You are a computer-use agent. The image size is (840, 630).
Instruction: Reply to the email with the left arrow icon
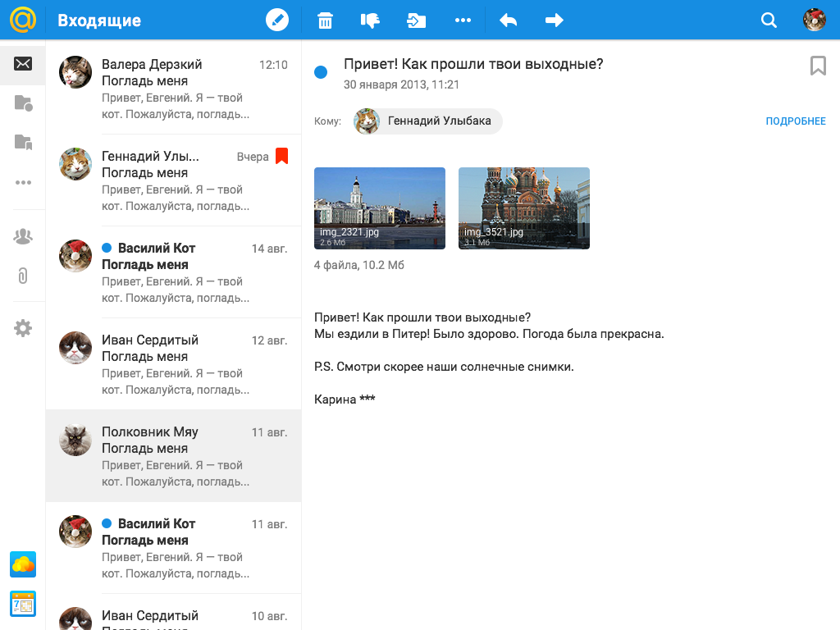tap(508, 21)
